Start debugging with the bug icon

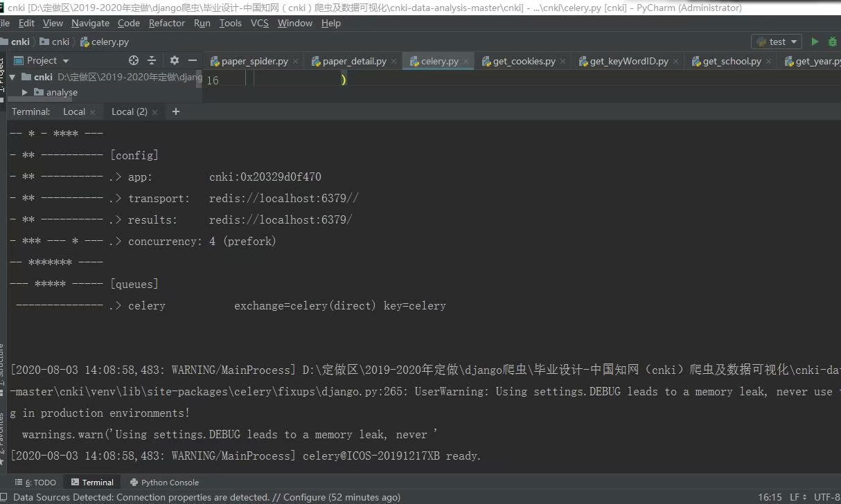pos(833,42)
